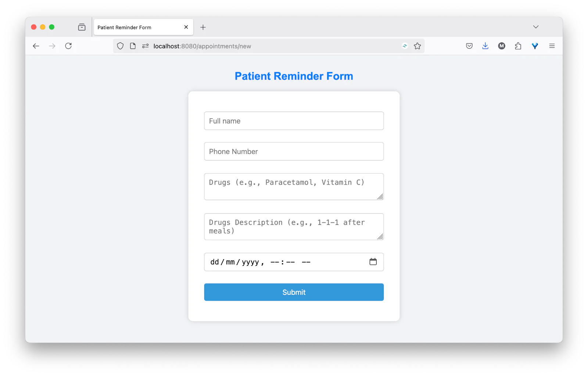
Task: View downloads from the toolbar
Action: (485, 46)
